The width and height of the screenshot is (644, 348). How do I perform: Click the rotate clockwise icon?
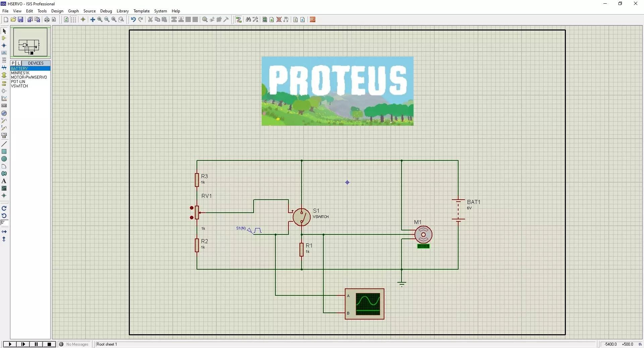point(4,208)
